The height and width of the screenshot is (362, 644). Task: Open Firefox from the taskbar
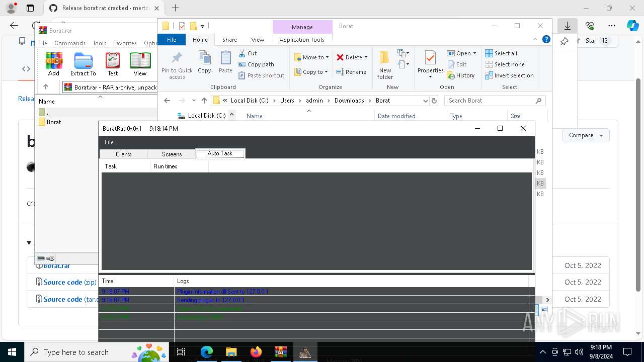256,352
